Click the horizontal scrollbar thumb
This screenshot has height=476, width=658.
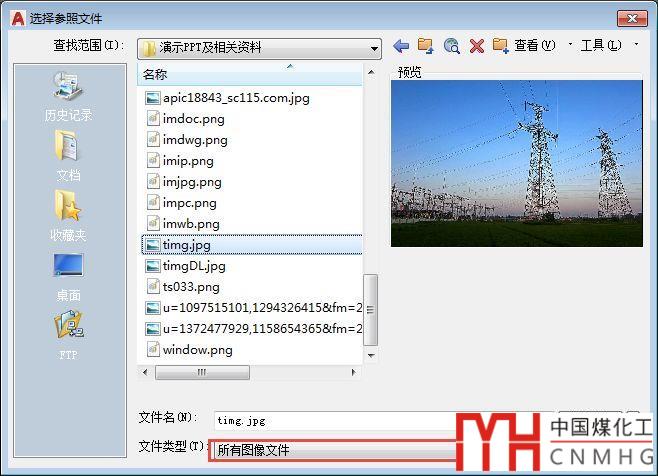(x=202, y=372)
